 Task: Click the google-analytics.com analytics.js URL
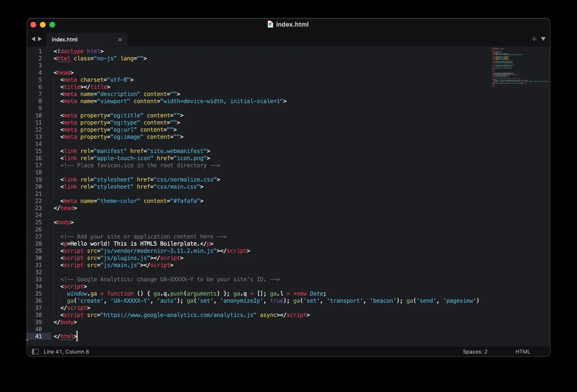[x=179, y=315]
